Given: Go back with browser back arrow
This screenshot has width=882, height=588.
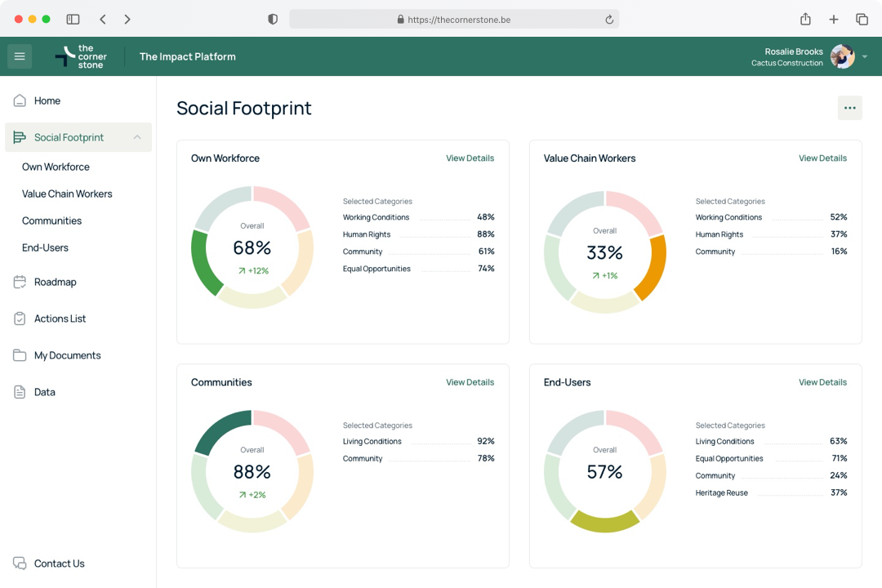Looking at the screenshot, I should (102, 19).
